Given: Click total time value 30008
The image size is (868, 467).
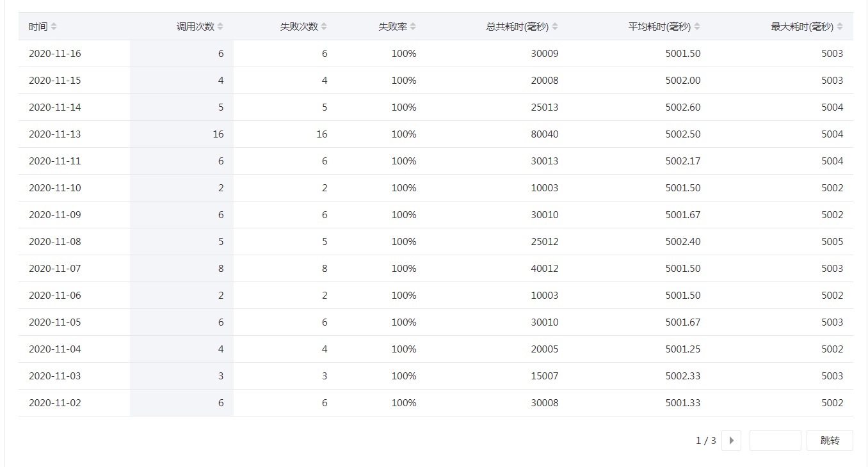Looking at the screenshot, I should tap(545, 403).
